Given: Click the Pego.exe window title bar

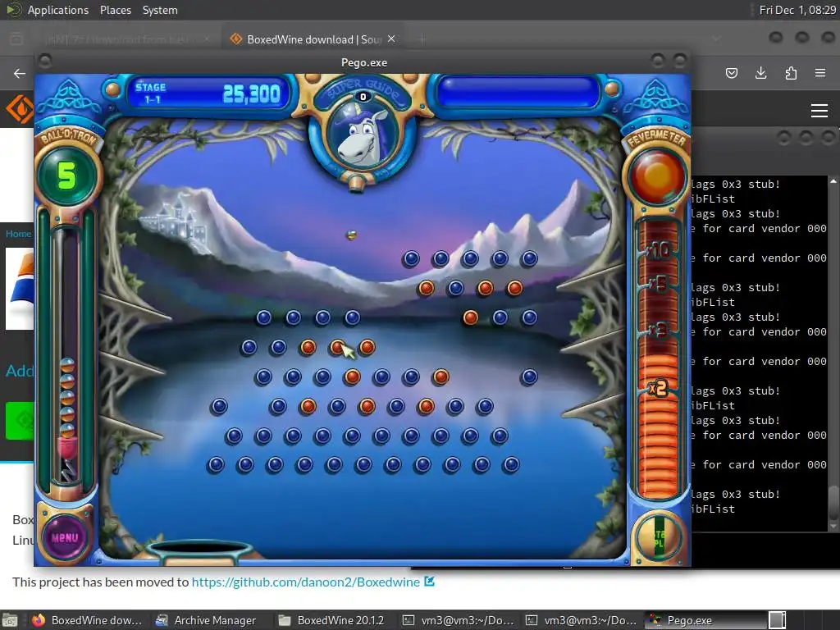Looking at the screenshot, I should coord(363,62).
